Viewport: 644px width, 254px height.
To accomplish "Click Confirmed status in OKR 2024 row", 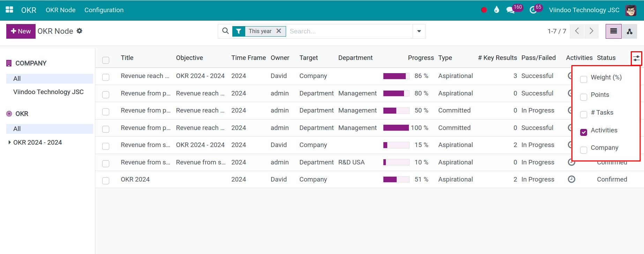I will pyautogui.click(x=612, y=179).
